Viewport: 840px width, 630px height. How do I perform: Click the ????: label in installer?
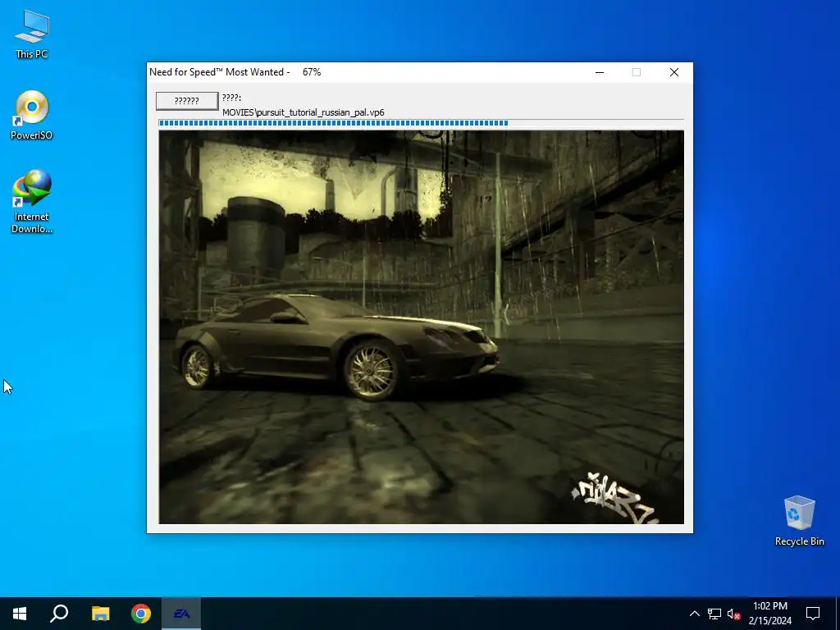pyautogui.click(x=231, y=98)
